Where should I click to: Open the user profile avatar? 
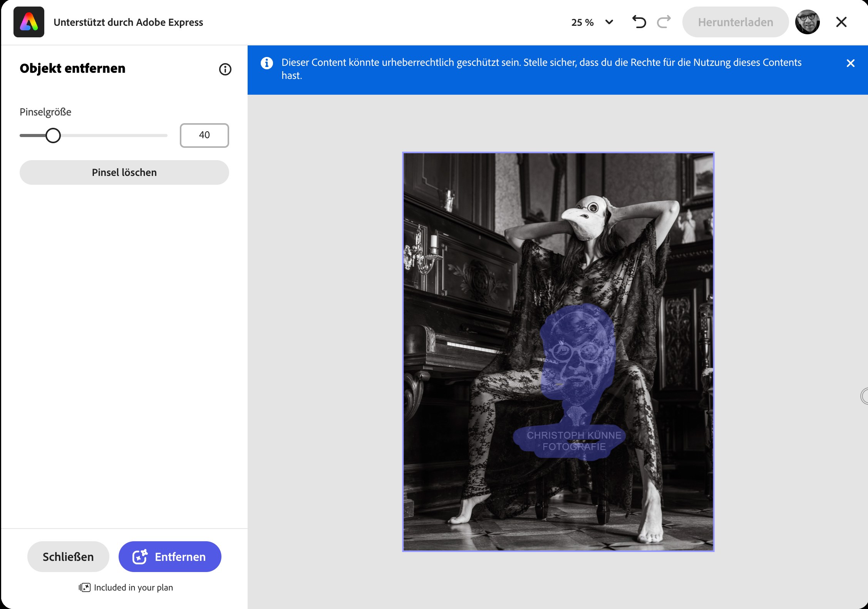pyautogui.click(x=808, y=22)
